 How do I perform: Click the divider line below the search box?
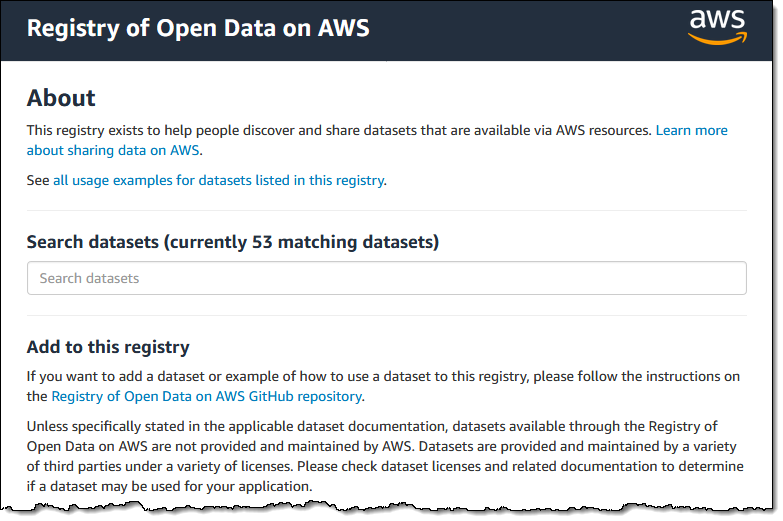point(386,316)
